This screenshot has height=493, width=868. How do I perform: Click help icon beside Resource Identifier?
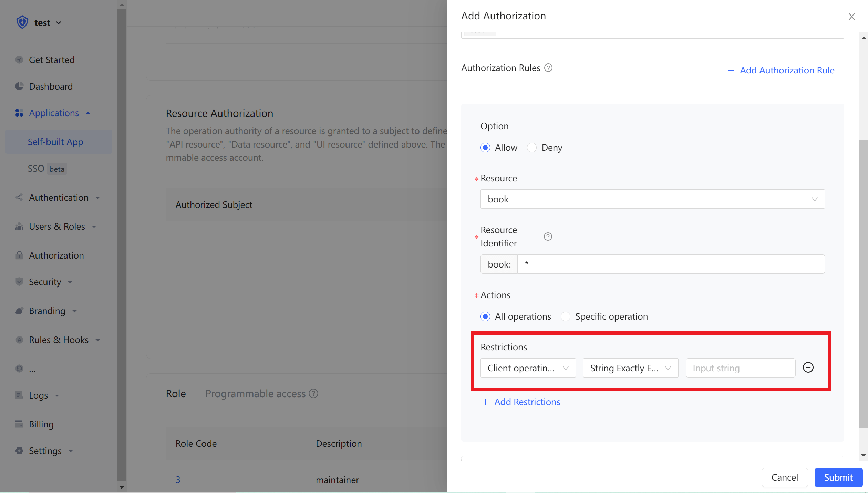coord(548,237)
